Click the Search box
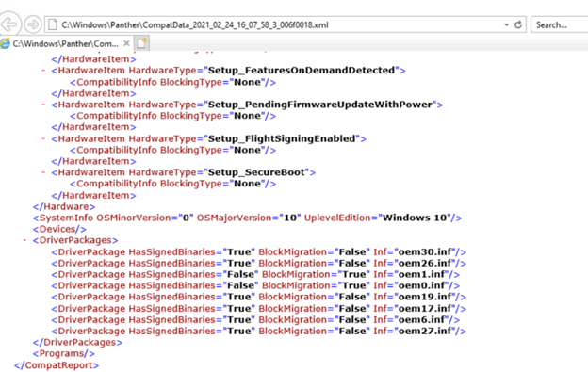This screenshot has height=372, width=588. (559, 24)
